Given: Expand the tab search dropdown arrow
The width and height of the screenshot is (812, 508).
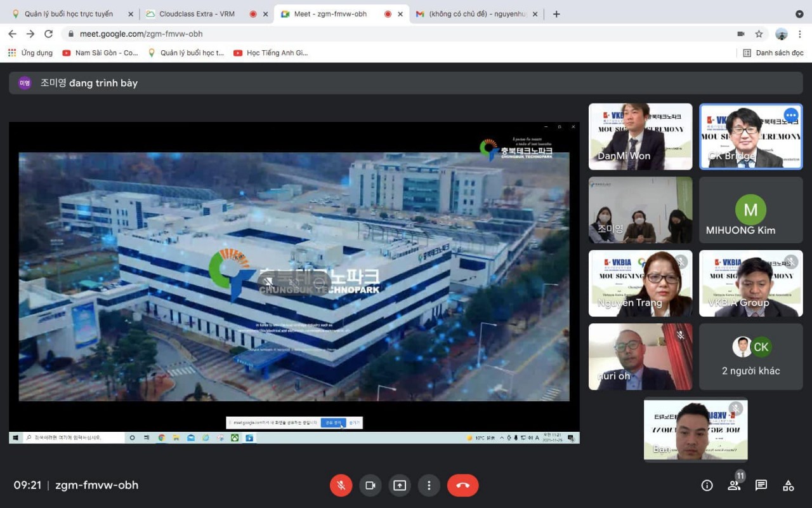Looking at the screenshot, I should coord(799,14).
